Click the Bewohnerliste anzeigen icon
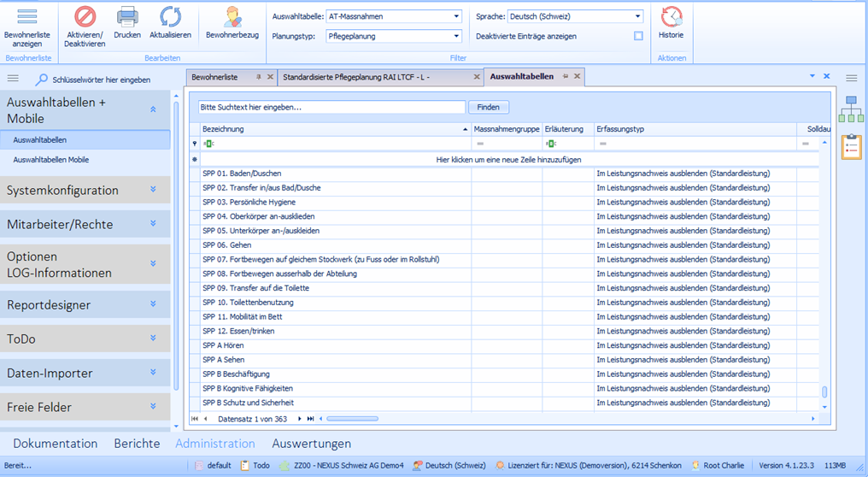This screenshot has height=477, width=868. [x=27, y=17]
